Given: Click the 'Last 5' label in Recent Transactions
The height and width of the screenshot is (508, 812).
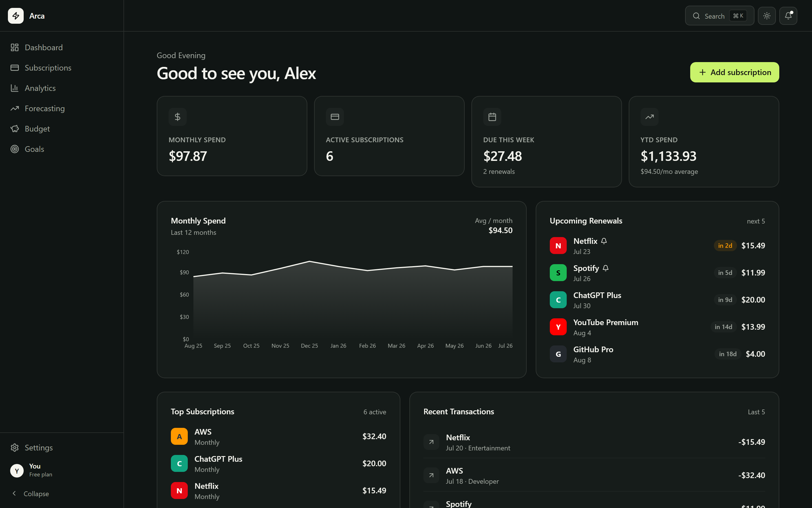Looking at the screenshot, I should (x=756, y=412).
